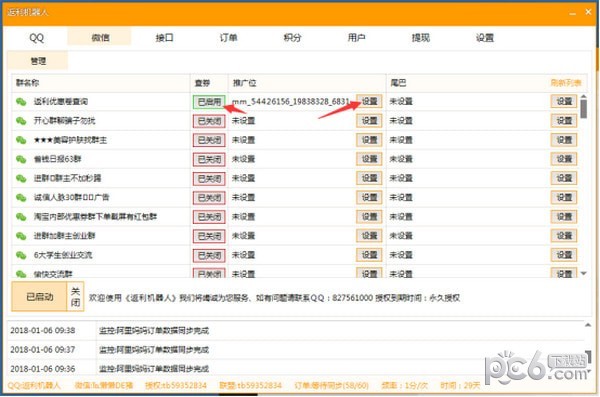
Task: Open 尾巴 设置 for 省钱日报63群
Action: point(564,159)
